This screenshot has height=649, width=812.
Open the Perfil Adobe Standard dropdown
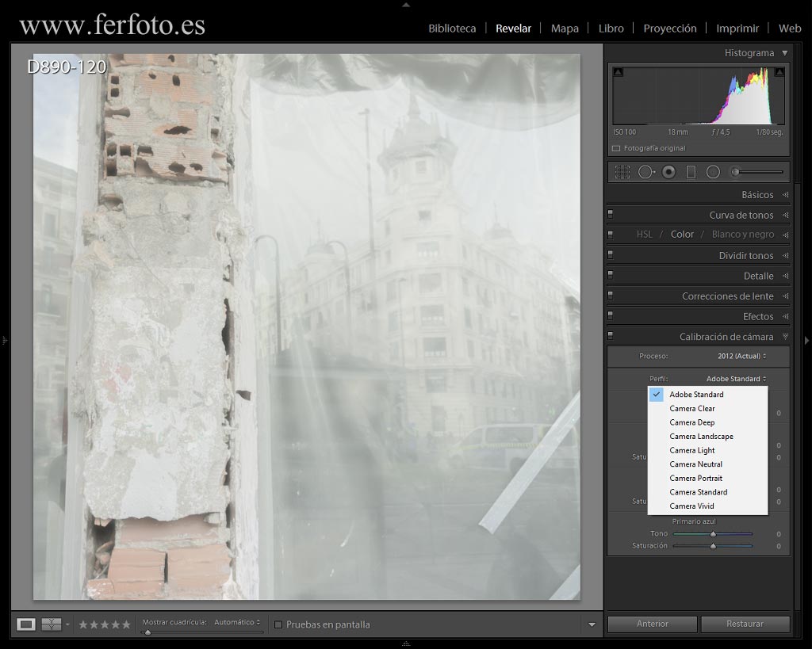pos(736,379)
